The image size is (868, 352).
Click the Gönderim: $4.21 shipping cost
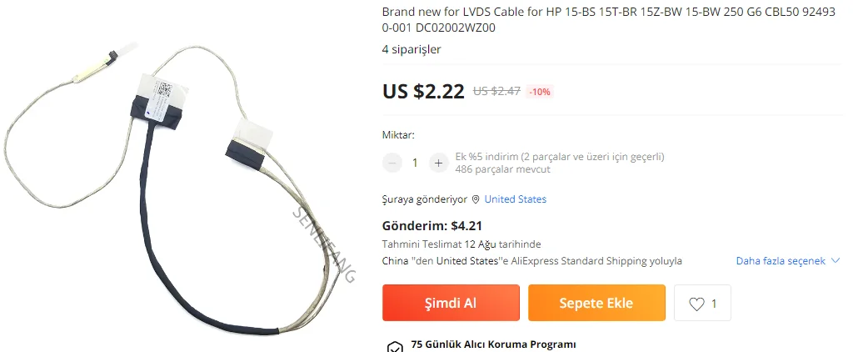click(x=432, y=225)
